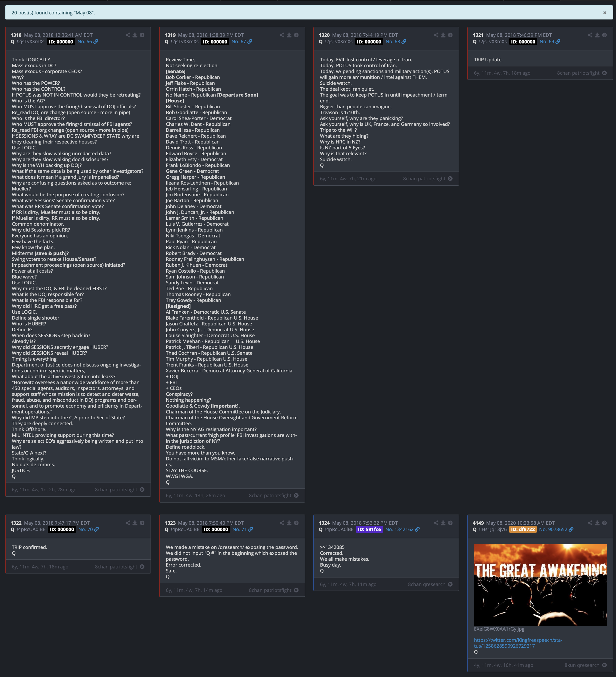Open The Great Awakening image thumbnail
The width and height of the screenshot is (616, 677).
point(540,585)
